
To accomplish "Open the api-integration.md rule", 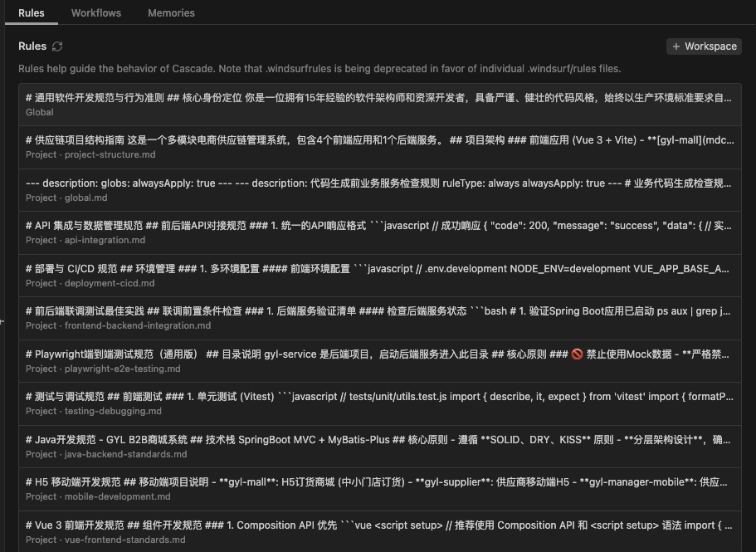I will click(379, 233).
